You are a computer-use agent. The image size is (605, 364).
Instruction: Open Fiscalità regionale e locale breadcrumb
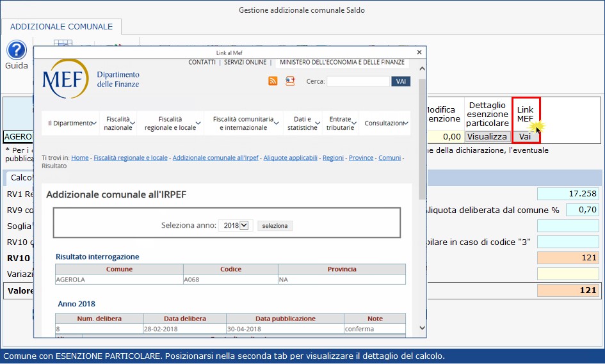[131, 158]
